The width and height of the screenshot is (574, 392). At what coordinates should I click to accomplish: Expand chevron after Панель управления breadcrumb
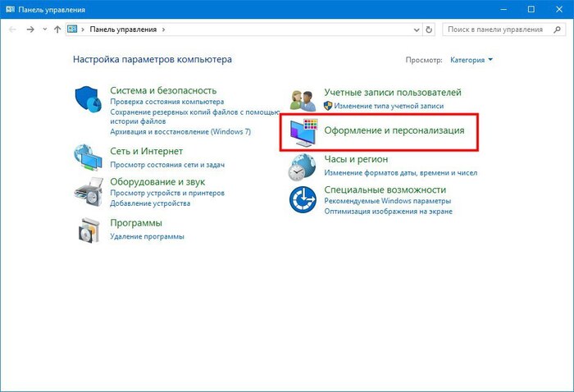[x=163, y=30]
